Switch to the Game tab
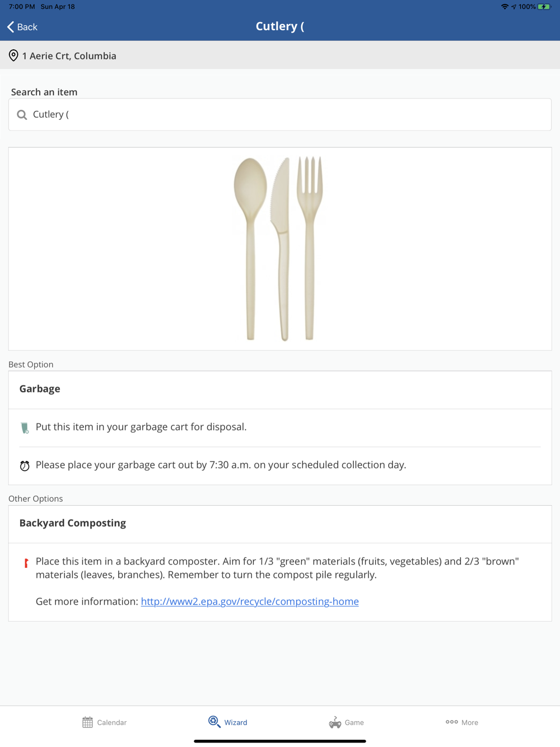560x747 pixels. 347,722
